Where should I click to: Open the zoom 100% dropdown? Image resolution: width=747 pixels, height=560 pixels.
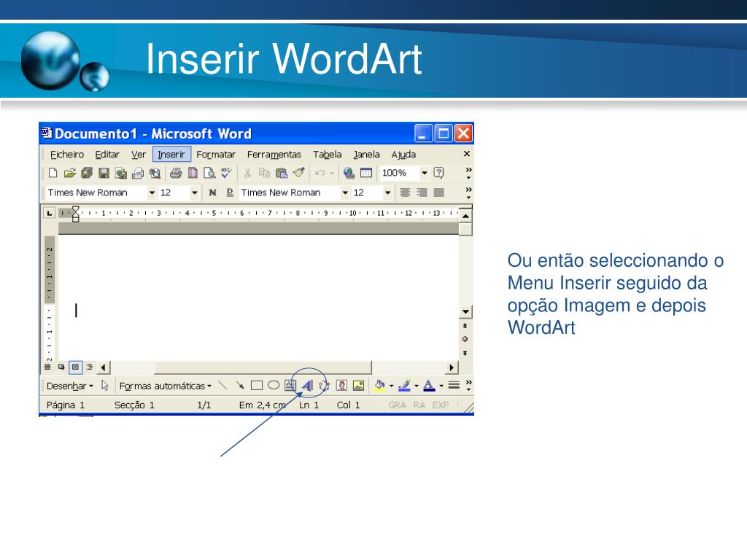pyautogui.click(x=424, y=173)
